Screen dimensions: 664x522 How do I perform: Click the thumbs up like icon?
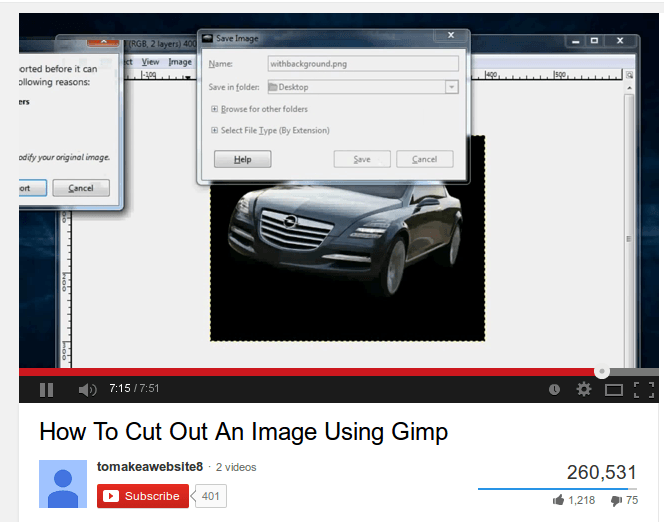(x=559, y=500)
